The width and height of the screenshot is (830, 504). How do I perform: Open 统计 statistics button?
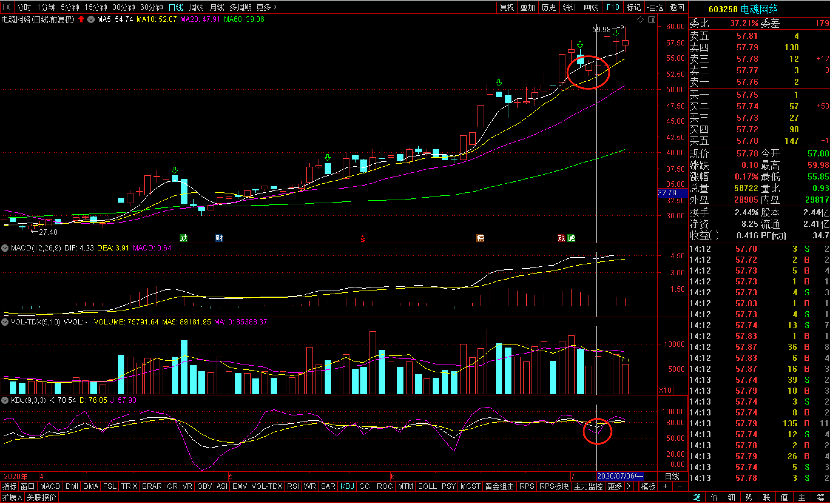click(570, 7)
